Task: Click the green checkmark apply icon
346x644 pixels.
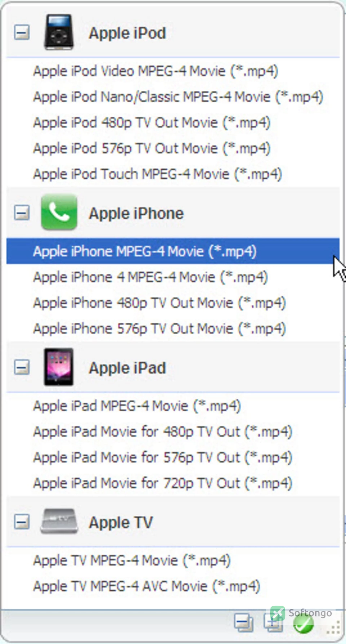Action: click(x=303, y=623)
